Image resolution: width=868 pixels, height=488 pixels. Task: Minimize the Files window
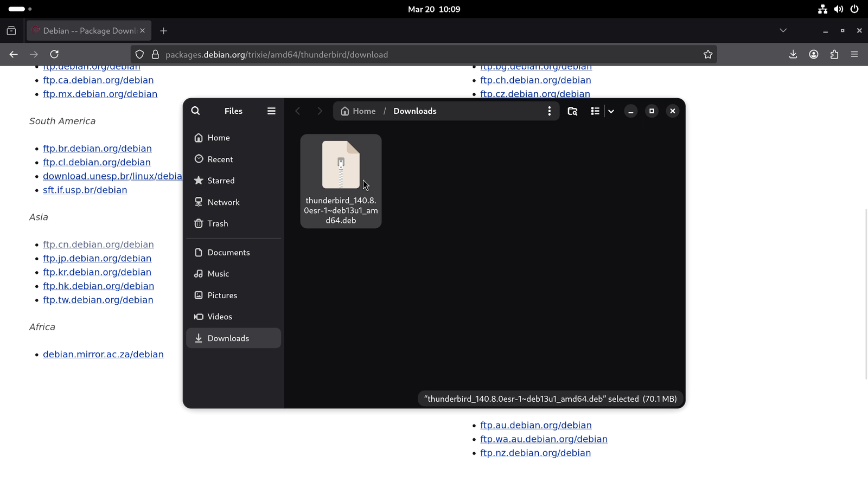point(630,111)
